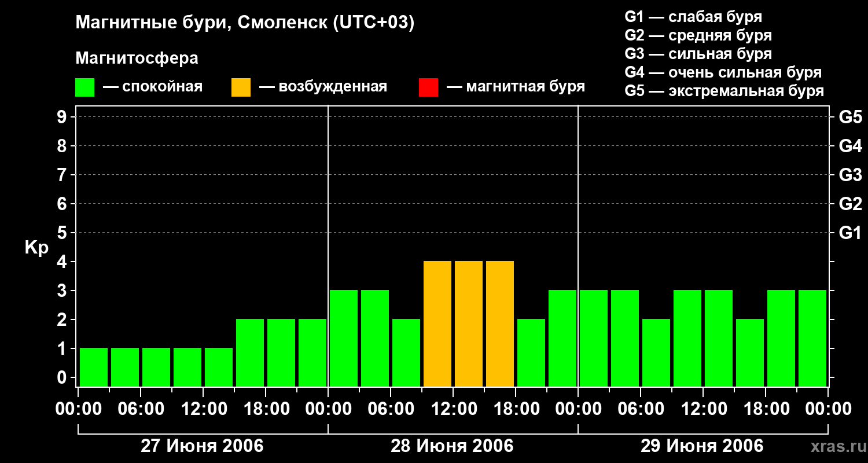
Task: Click the Kp axis label
Action: click(x=36, y=248)
